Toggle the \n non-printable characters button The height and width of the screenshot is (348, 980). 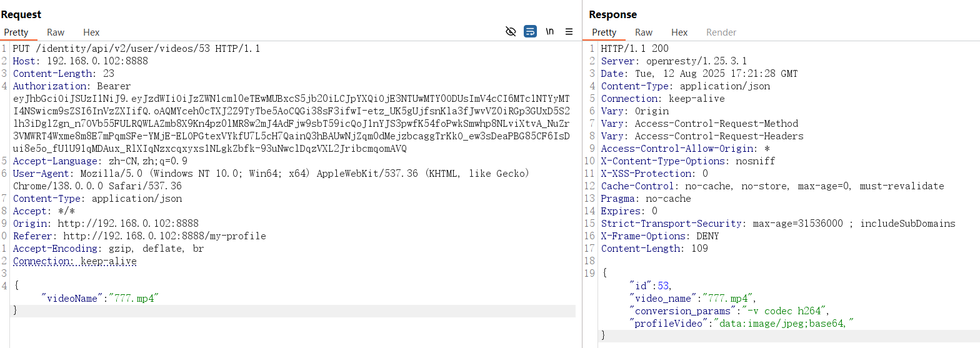(550, 31)
